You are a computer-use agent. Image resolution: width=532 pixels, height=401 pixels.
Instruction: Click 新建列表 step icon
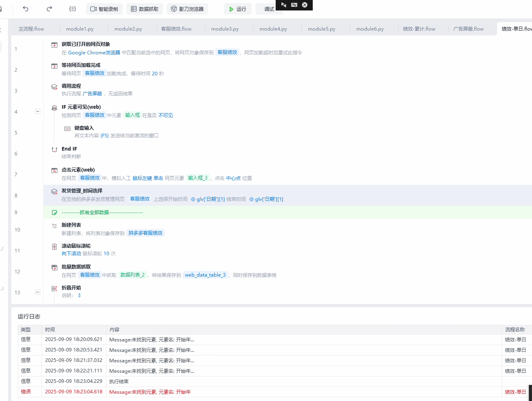point(54,226)
